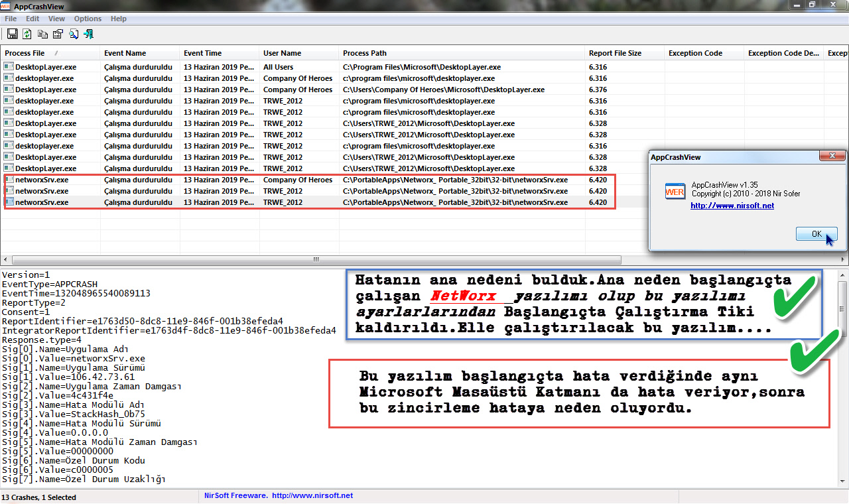Open the Edit menu
This screenshot has width=849, height=504.
click(x=33, y=19)
